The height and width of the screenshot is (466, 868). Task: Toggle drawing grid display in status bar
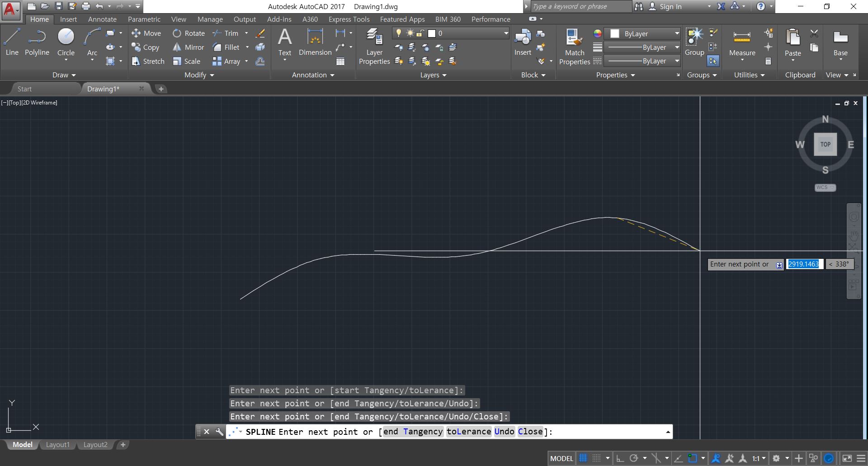tap(583, 458)
